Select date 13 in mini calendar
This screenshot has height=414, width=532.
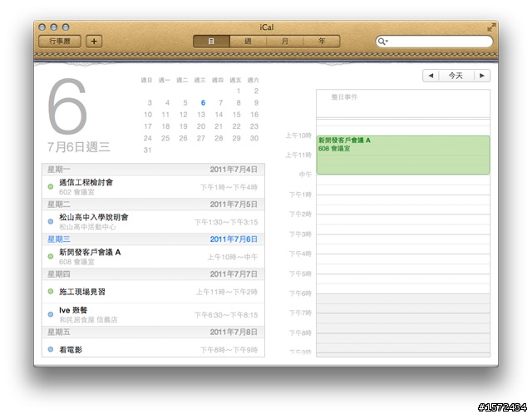(x=201, y=115)
